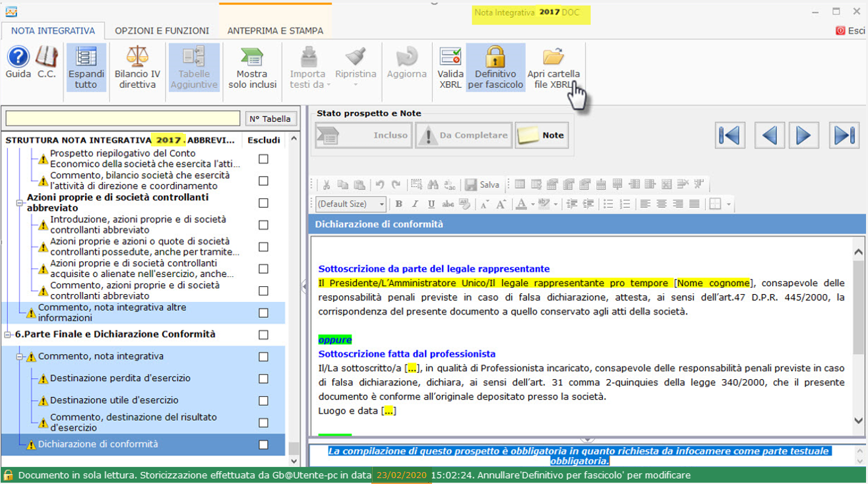868x484 pixels.
Task: Open the Default Size font dropdown
Action: pos(381,204)
